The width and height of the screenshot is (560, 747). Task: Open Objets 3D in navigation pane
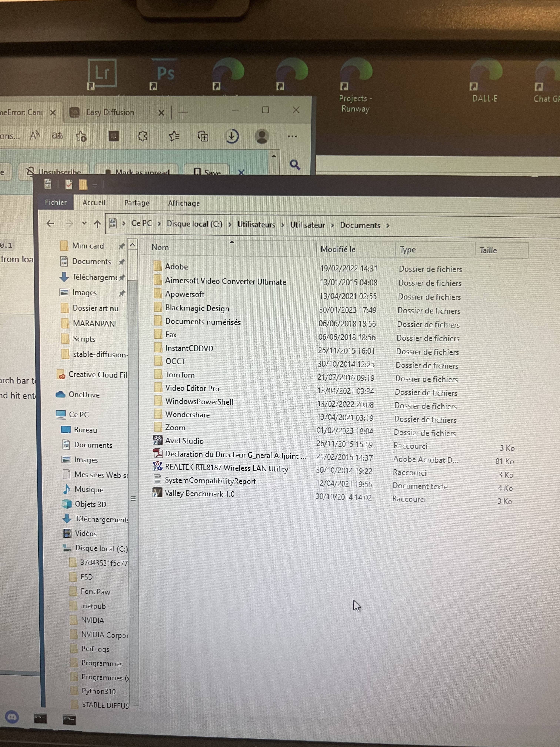tap(90, 504)
